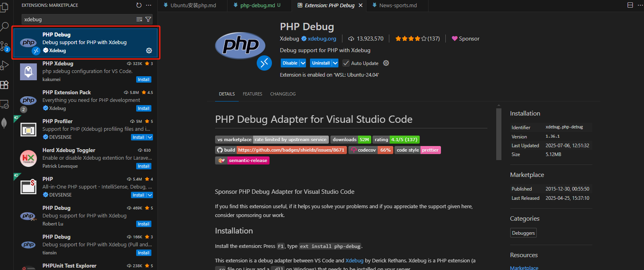
Task: Select the FEATURES tab
Action: [252, 94]
